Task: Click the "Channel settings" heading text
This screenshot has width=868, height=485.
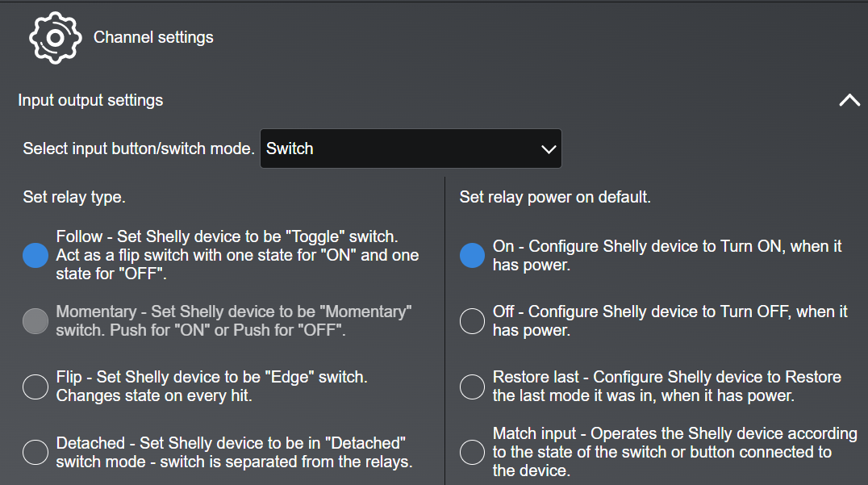Action: tap(153, 37)
